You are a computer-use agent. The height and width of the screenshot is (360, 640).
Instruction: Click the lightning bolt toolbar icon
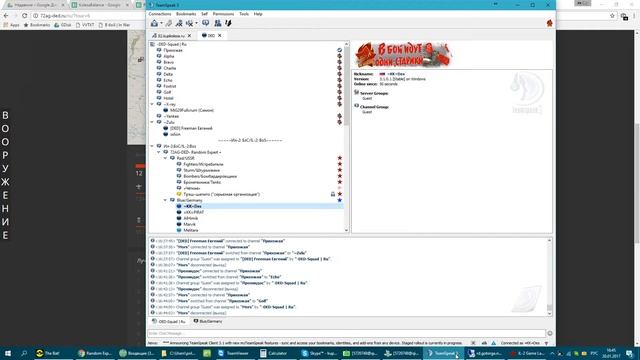pyautogui.click(x=228, y=23)
